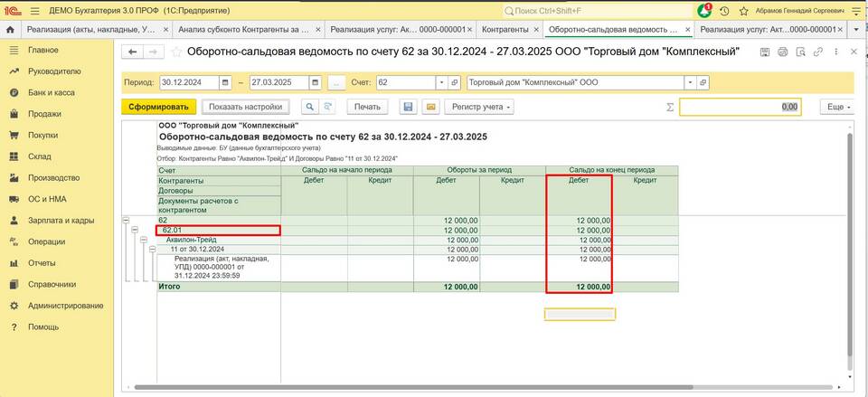868x397 pixels.
Task: Open Продажи section in sidebar
Action: [x=44, y=114]
